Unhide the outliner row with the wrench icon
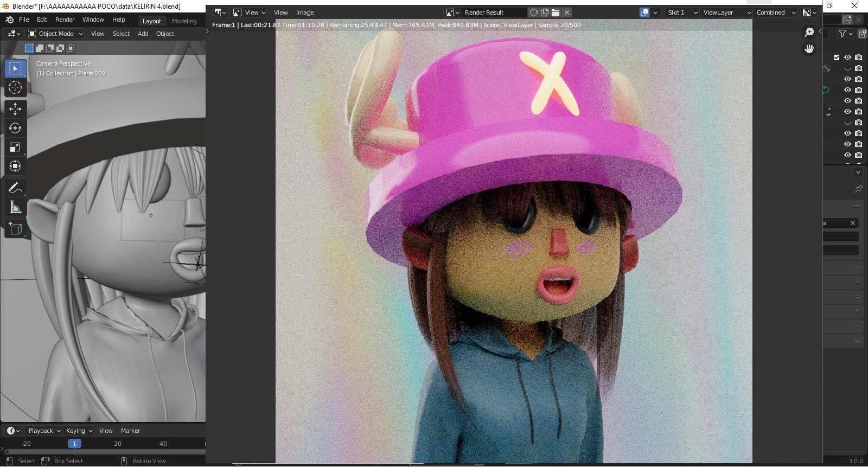 point(847,68)
